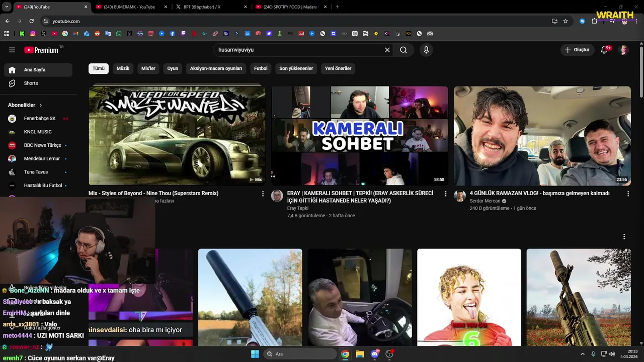Image resolution: width=644 pixels, height=362 pixels.
Task: Click the YouTube search input field
Action: click(298, 50)
